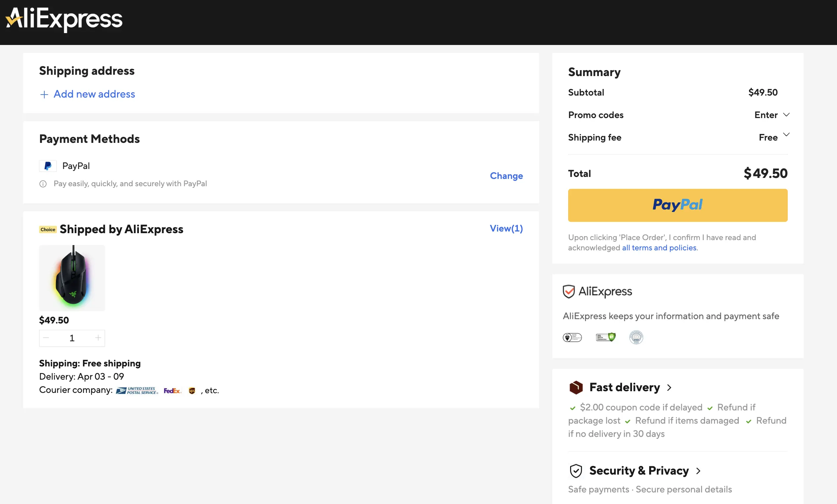Open View(1) items list
This screenshot has width=837, height=504.
pos(506,228)
